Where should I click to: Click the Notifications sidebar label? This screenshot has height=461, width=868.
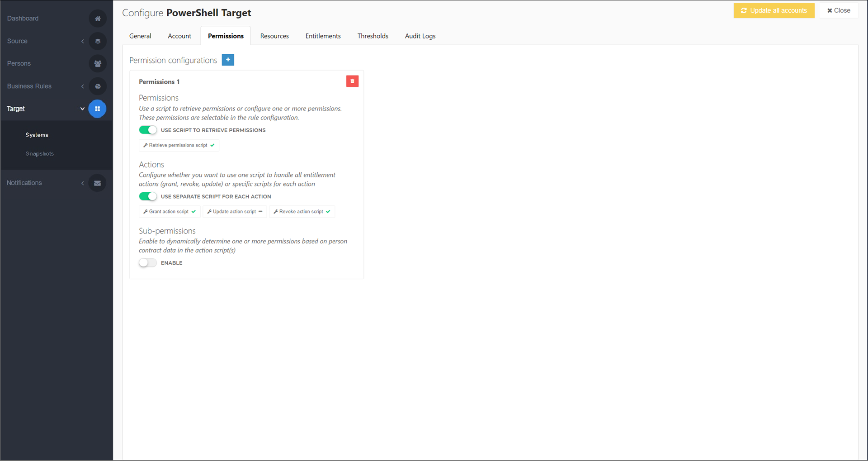click(x=24, y=183)
